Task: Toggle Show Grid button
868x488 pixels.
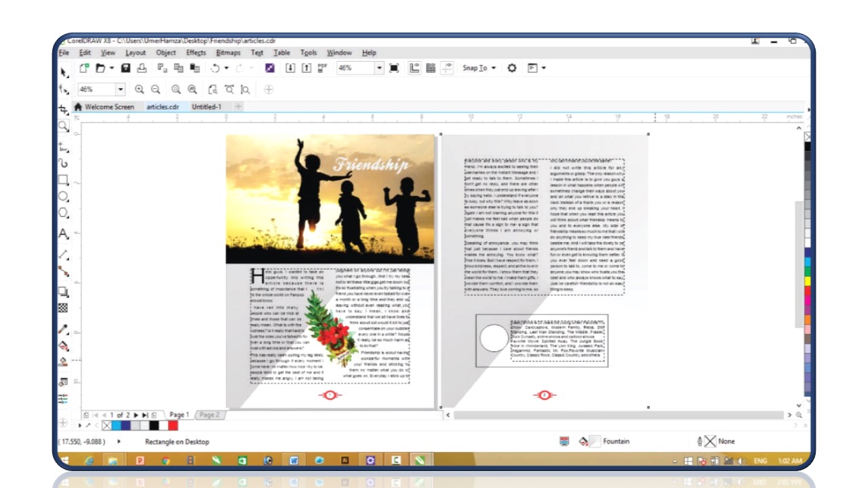Action: point(431,68)
